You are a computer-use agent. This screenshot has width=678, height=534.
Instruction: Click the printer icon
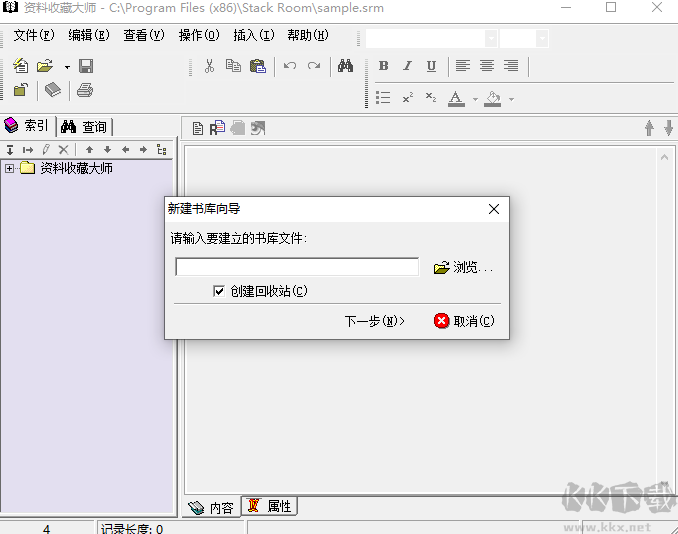pyautogui.click(x=85, y=90)
